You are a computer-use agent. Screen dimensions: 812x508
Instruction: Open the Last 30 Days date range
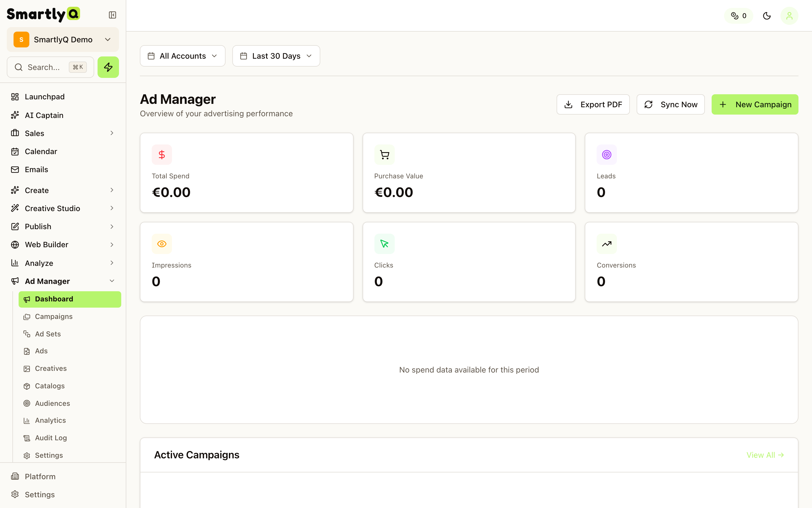point(276,56)
